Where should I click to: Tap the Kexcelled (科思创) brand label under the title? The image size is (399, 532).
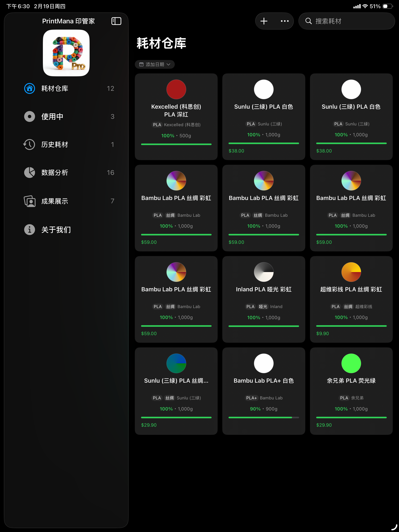182,125
